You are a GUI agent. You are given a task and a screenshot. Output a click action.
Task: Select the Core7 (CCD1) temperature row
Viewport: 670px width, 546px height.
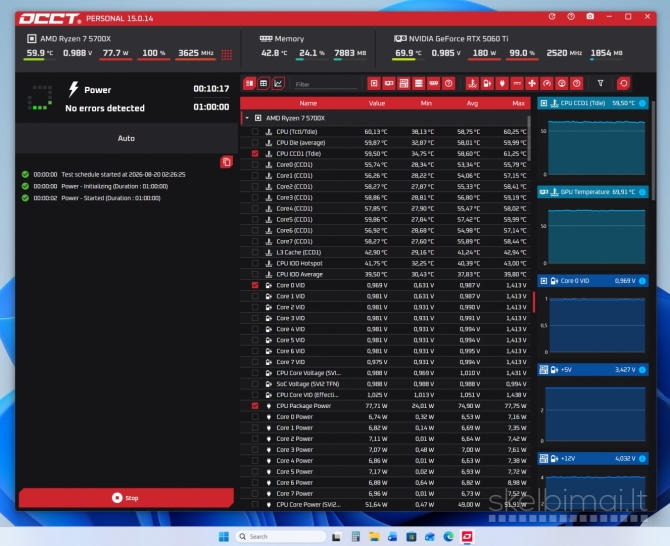tap(385, 241)
